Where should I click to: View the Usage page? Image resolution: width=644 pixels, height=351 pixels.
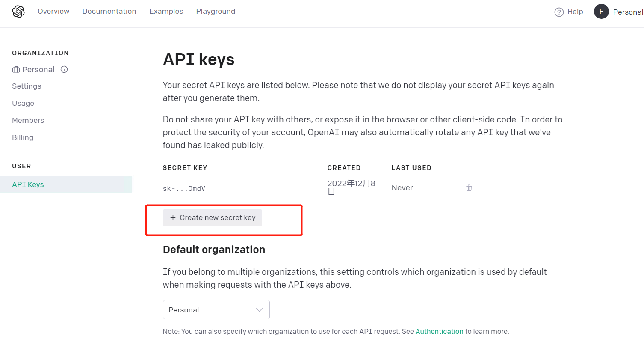[x=23, y=103]
